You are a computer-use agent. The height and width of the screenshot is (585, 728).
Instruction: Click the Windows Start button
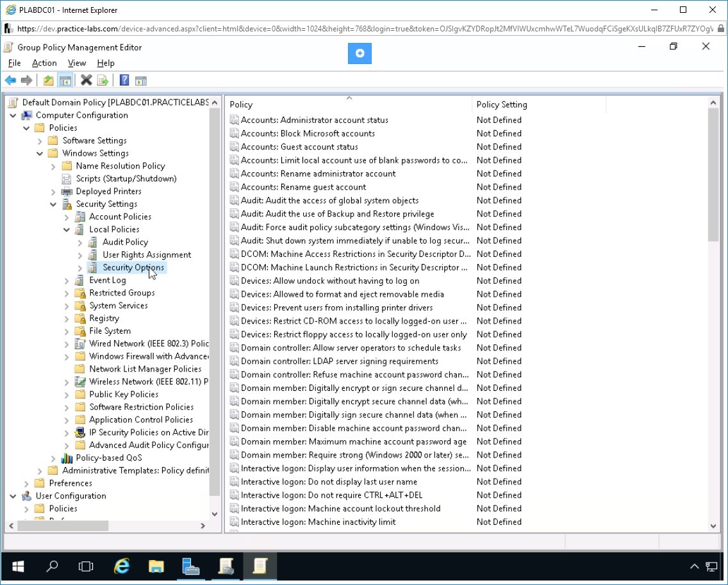click(18, 566)
